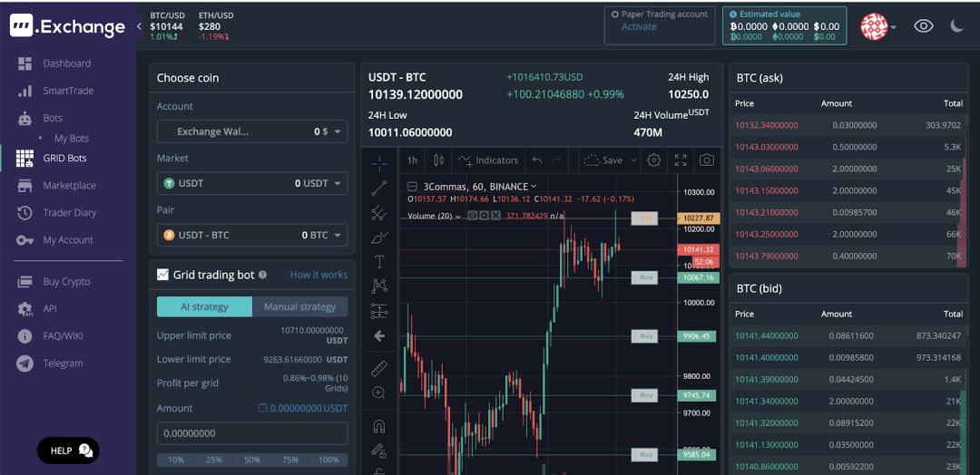
Task: Select the crosshair cursor tool
Action: [379, 164]
